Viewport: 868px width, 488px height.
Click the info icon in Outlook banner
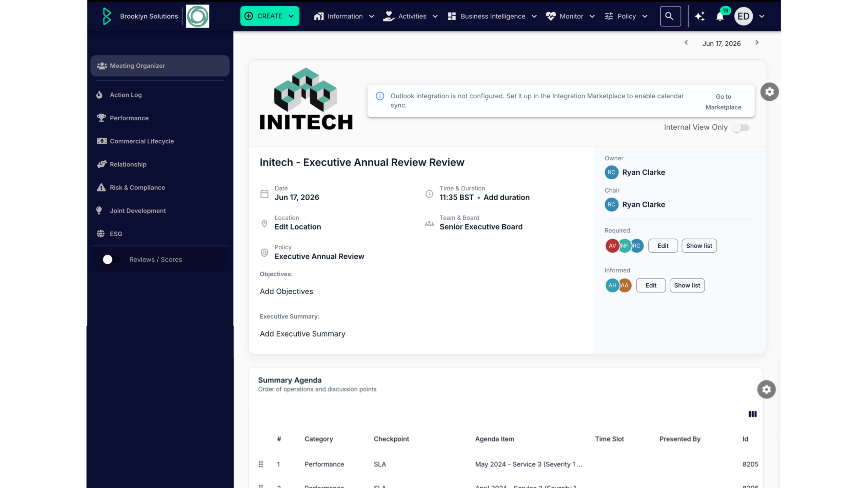[x=380, y=96]
